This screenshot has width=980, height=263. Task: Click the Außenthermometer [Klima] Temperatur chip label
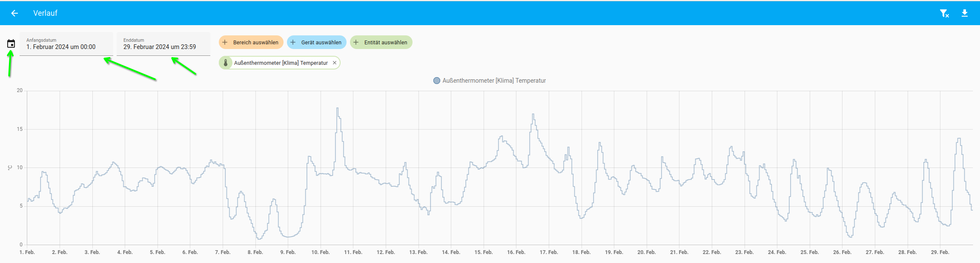(281, 63)
